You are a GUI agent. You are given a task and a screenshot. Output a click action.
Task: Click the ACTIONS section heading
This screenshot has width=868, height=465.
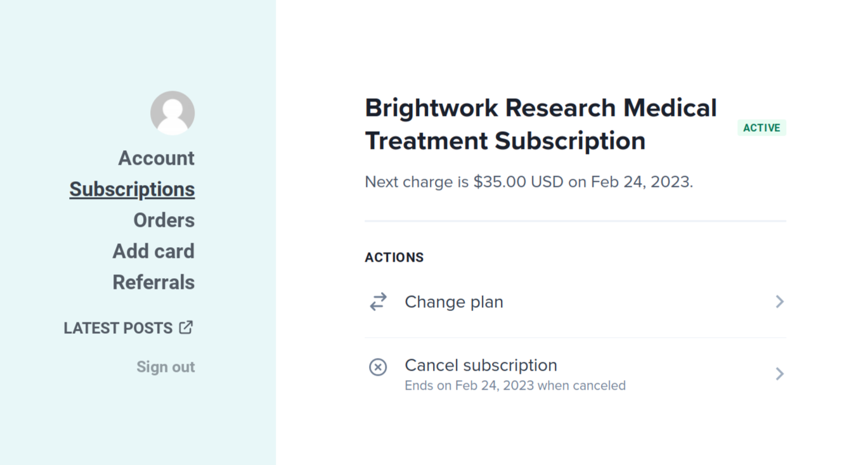pos(394,257)
